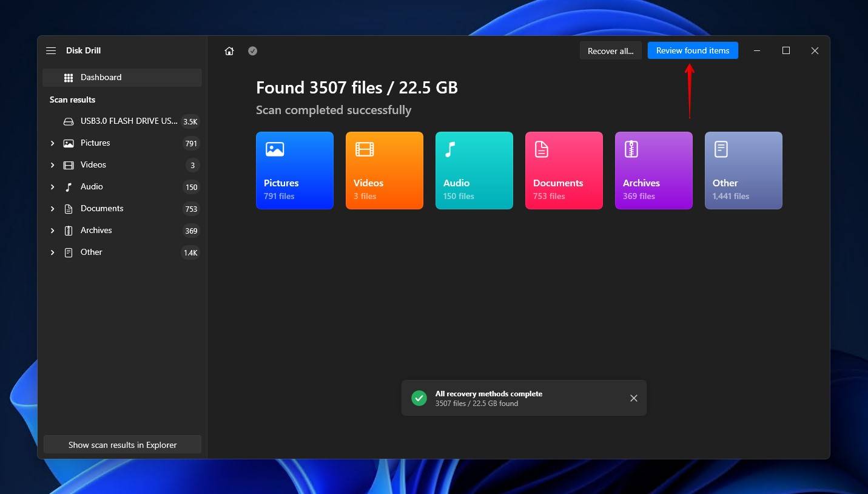Go to the home icon in toolbar
The width and height of the screenshot is (868, 494).
(229, 51)
